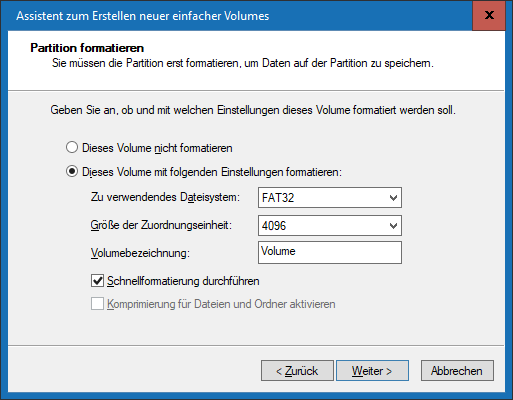Select 'Dieses Volume mit folgenden Einstellungen formatieren' option
The width and height of the screenshot is (513, 400).
pos(72,172)
